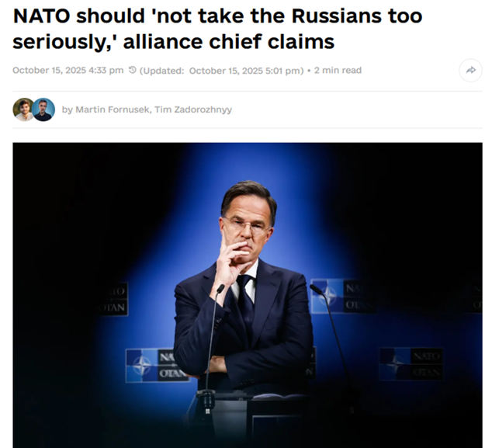This screenshot has height=448, width=492.
Task: Open the main article photo
Action: coord(248,295)
